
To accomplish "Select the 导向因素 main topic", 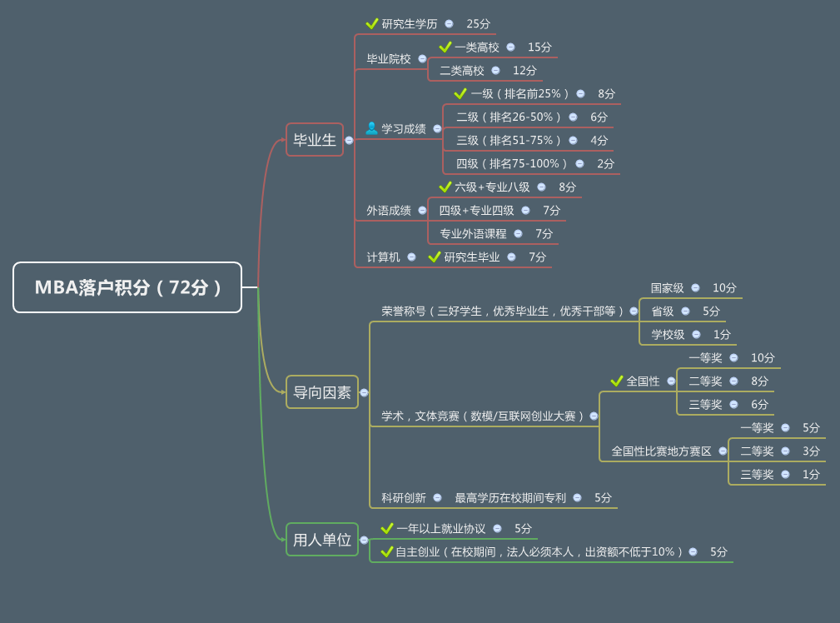I will point(322,392).
